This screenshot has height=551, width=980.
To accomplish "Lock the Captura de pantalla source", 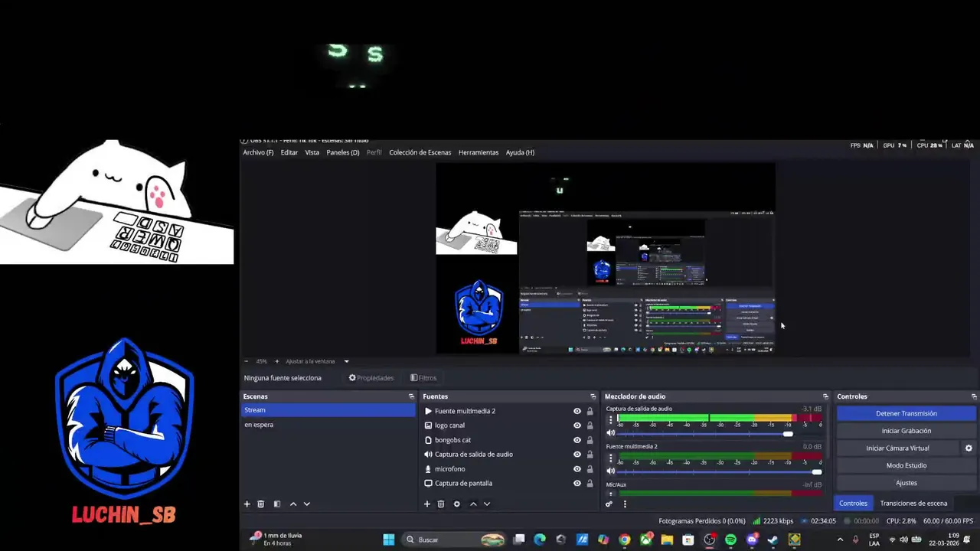I will (x=590, y=484).
